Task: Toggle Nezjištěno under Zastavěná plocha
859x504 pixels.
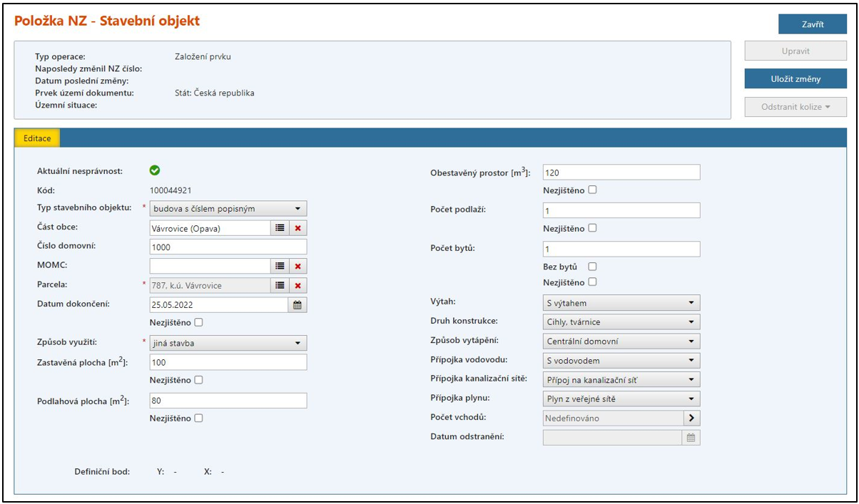Action: (x=198, y=380)
